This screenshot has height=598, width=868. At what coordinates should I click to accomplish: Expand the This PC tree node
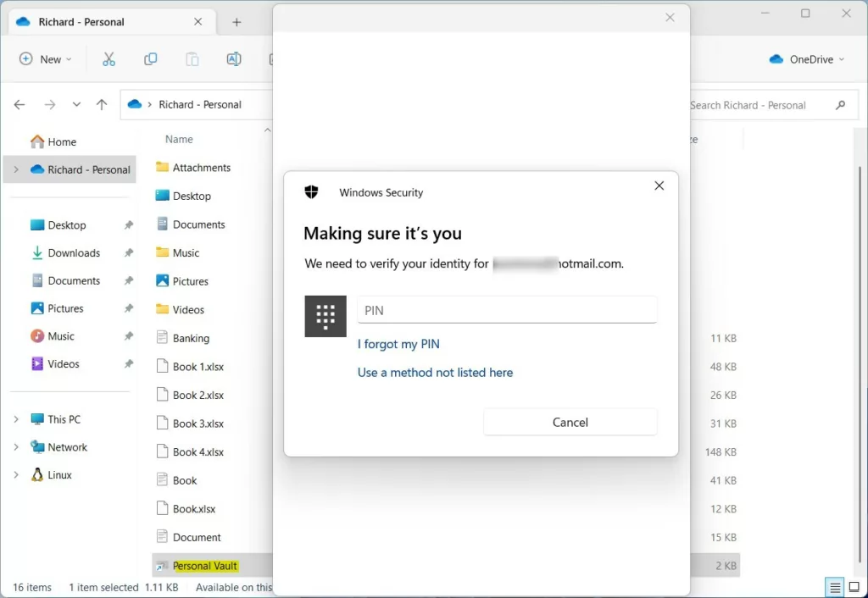16,419
